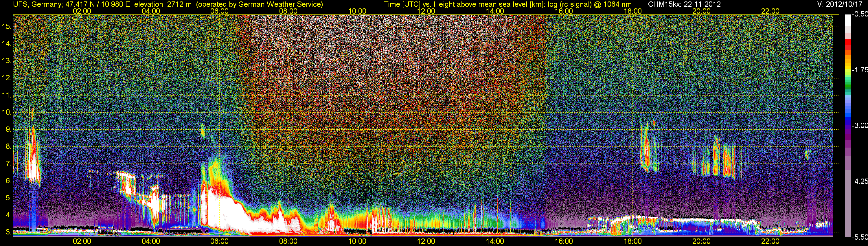Click the 22:00 label on bottom time axis
This screenshot has width=868, height=246.
pos(770,241)
